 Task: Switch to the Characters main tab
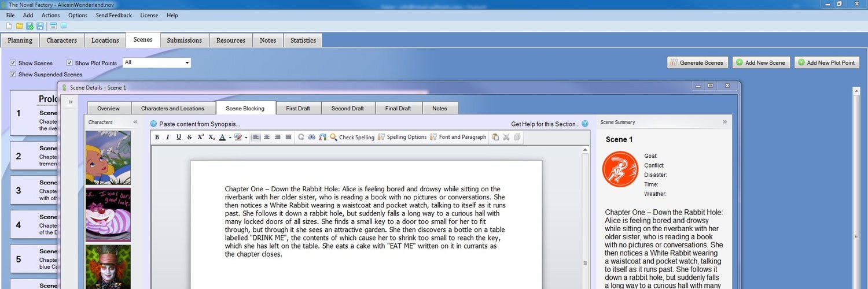pyautogui.click(x=62, y=40)
